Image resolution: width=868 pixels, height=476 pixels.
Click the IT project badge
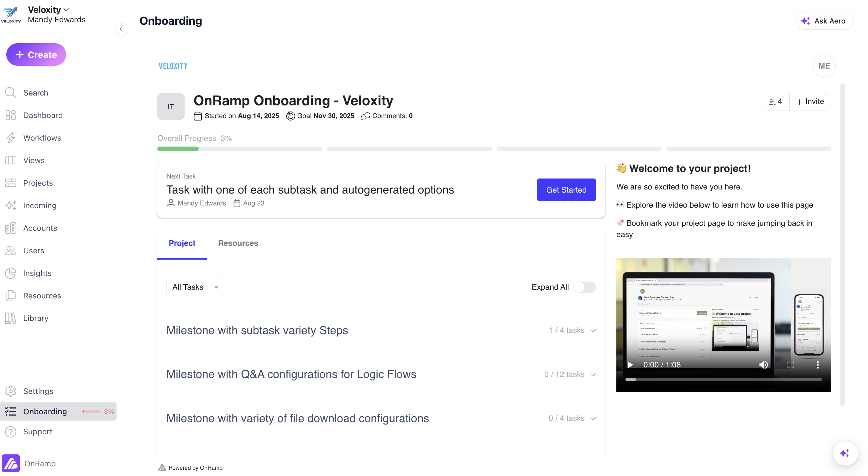pyautogui.click(x=171, y=106)
